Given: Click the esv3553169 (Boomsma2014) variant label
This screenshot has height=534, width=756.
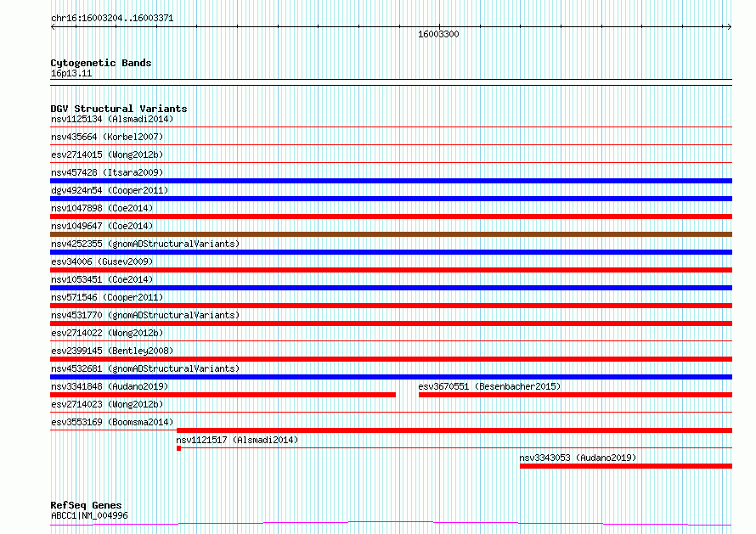Looking at the screenshot, I should (112, 422).
